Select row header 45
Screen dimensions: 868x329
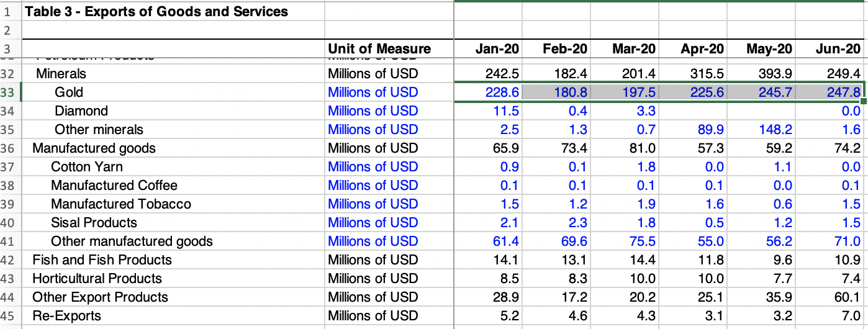pos(9,316)
